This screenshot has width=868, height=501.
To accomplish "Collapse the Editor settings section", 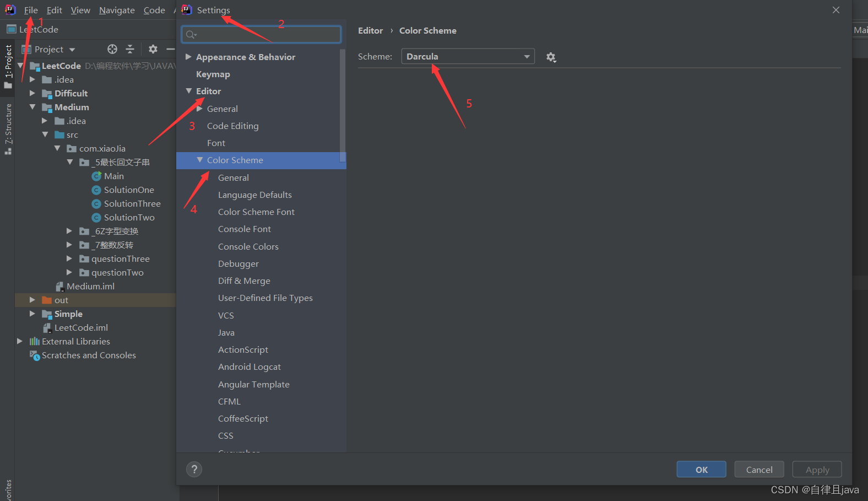I will pyautogui.click(x=188, y=91).
